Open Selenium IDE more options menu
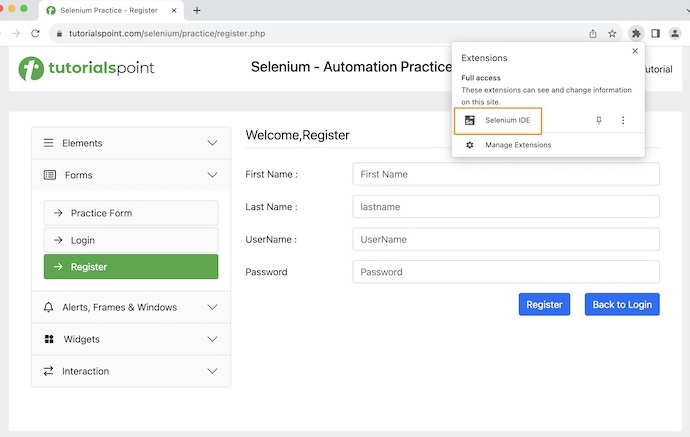Screen dimensions: 690x437 (x=623, y=120)
